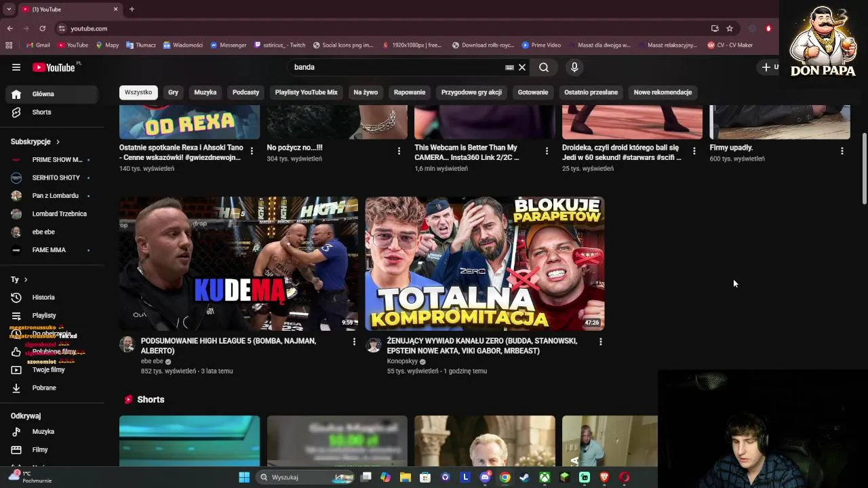Bookmark this page with the star icon
Image resolution: width=868 pixels, height=488 pixels.
point(730,28)
